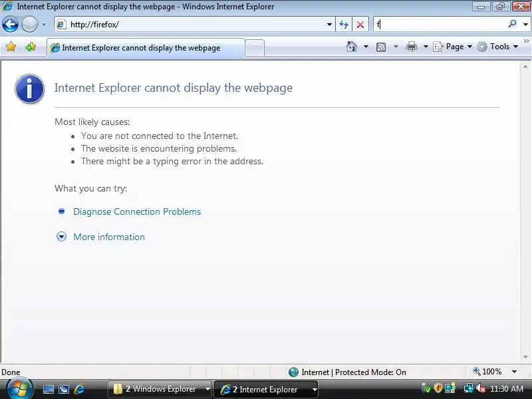Stop loading with the red X icon
This screenshot has width=532, height=399.
360,25
